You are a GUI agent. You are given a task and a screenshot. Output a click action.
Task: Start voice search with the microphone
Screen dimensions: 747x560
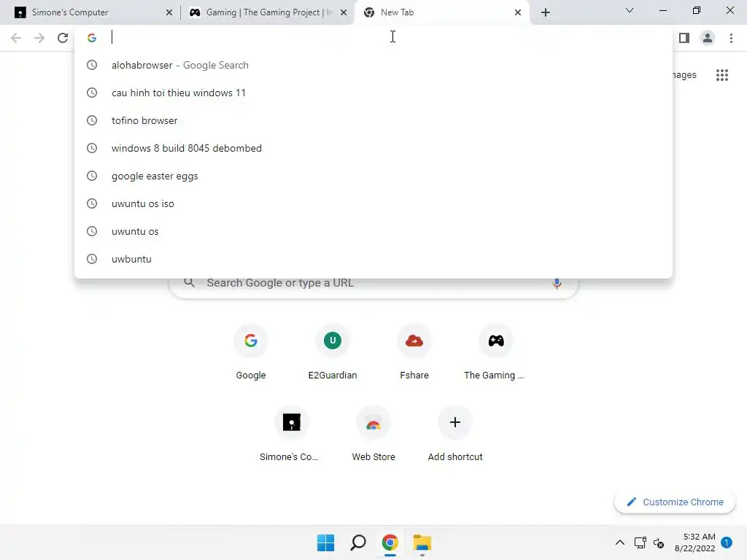point(557,283)
